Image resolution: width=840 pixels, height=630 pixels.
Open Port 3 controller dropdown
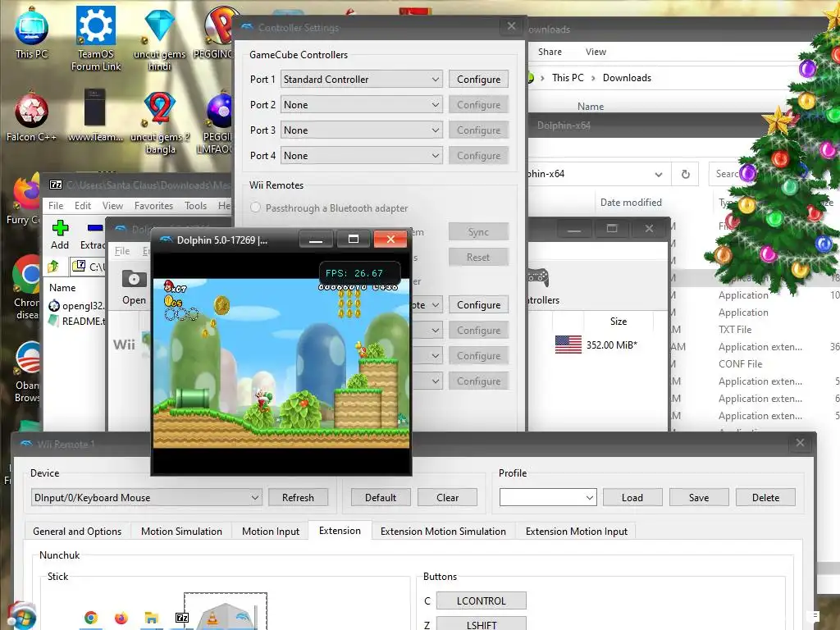pyautogui.click(x=362, y=130)
